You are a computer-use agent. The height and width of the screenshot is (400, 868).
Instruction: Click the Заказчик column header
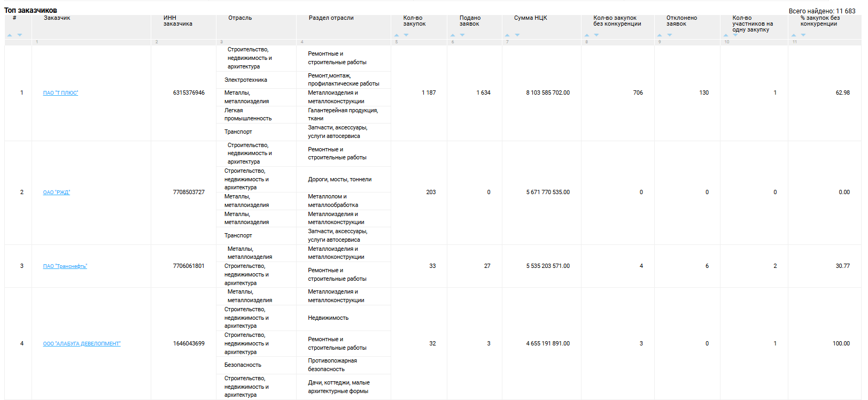(x=57, y=18)
